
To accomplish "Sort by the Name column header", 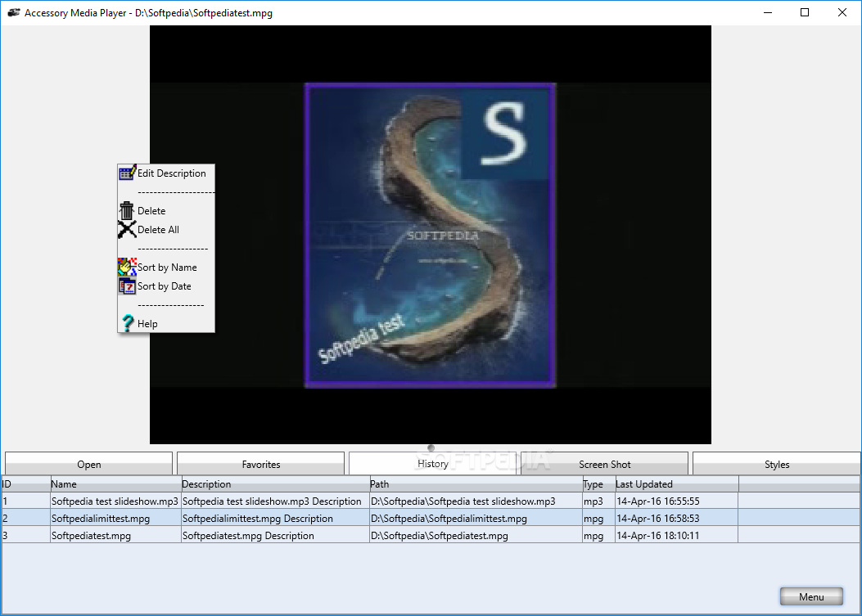I will [115, 484].
